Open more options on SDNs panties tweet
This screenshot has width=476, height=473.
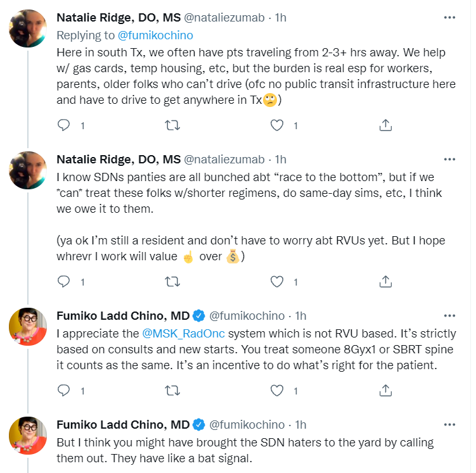(x=449, y=159)
